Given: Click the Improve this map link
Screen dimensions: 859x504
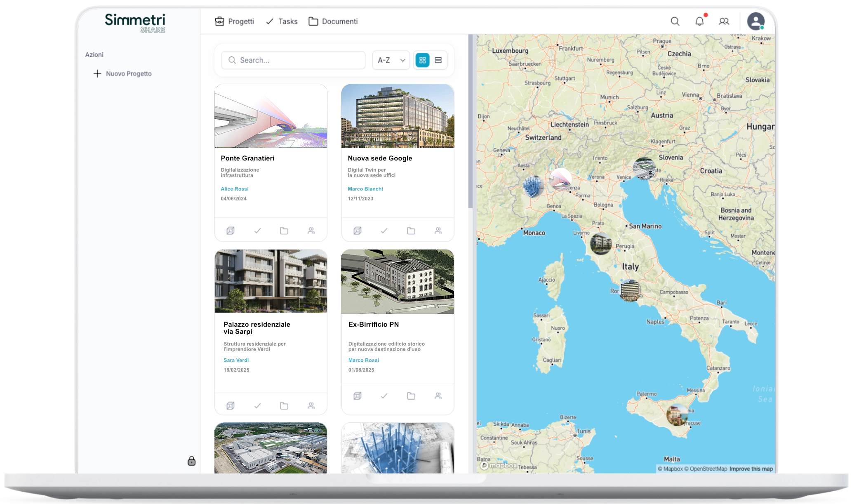Looking at the screenshot, I should 751,469.
